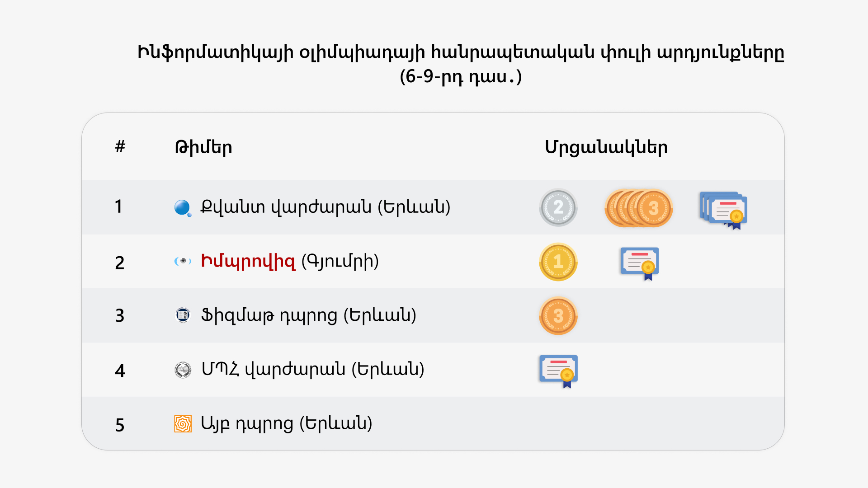Click the ՄՊՀ college round emblem

[x=183, y=370]
